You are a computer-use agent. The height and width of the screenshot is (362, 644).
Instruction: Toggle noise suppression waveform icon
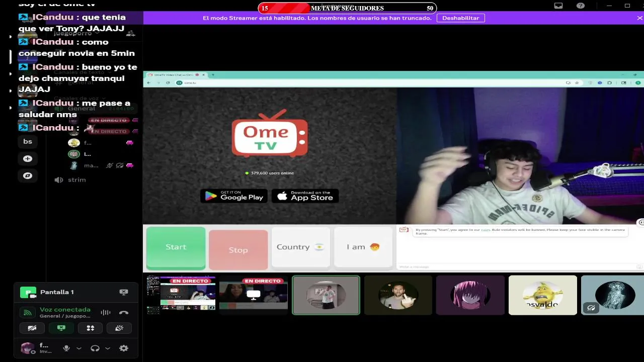pos(105,313)
